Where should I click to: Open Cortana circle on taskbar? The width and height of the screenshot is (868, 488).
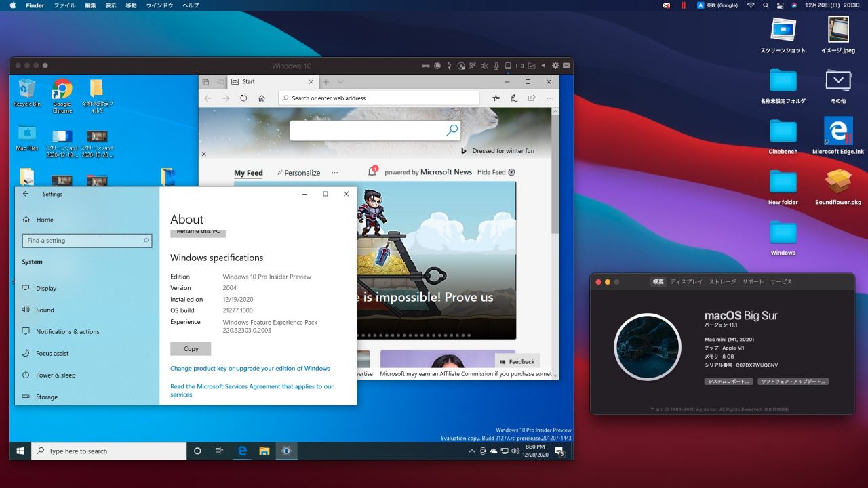point(197,451)
